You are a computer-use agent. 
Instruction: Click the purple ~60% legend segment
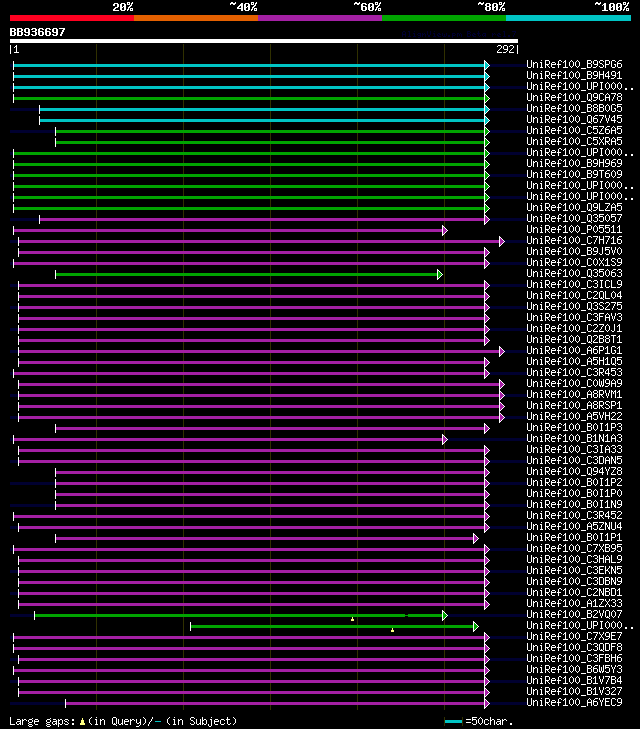click(320, 18)
